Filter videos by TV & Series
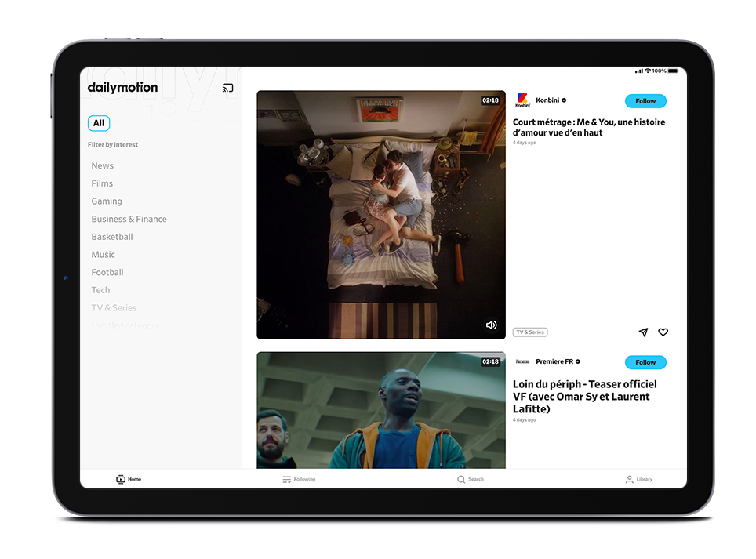Viewport: 756px width, 559px height. [114, 308]
